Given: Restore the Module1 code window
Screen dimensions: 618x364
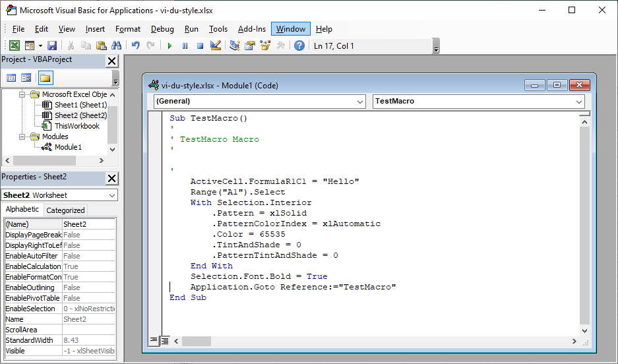Looking at the screenshot, I should coord(557,85).
